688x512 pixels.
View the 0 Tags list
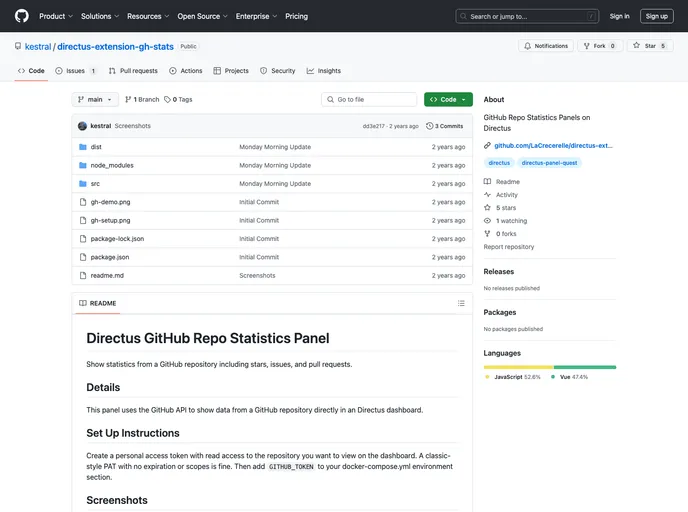pyautogui.click(x=178, y=100)
